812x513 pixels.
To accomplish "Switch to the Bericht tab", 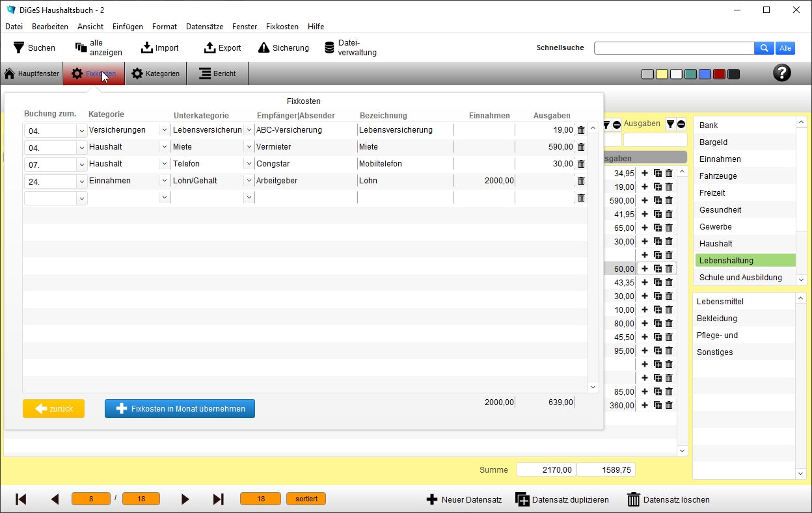I will [217, 73].
